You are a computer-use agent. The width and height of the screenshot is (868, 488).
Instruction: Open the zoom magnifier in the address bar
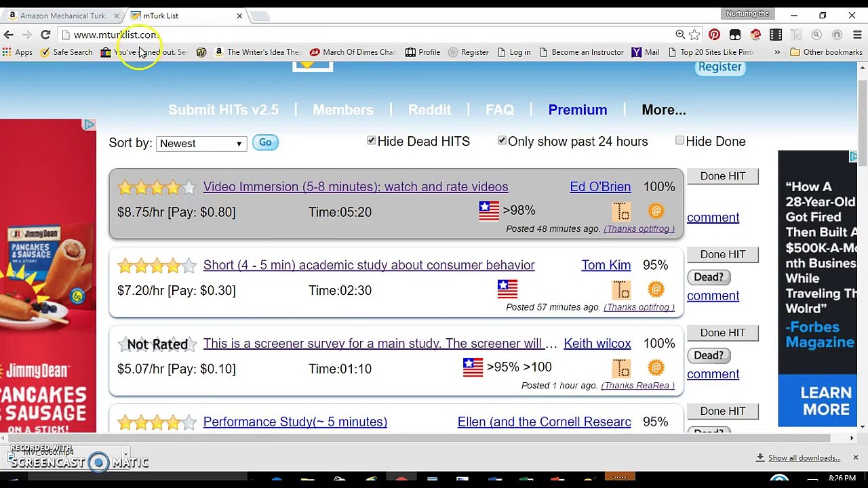pyautogui.click(x=680, y=35)
